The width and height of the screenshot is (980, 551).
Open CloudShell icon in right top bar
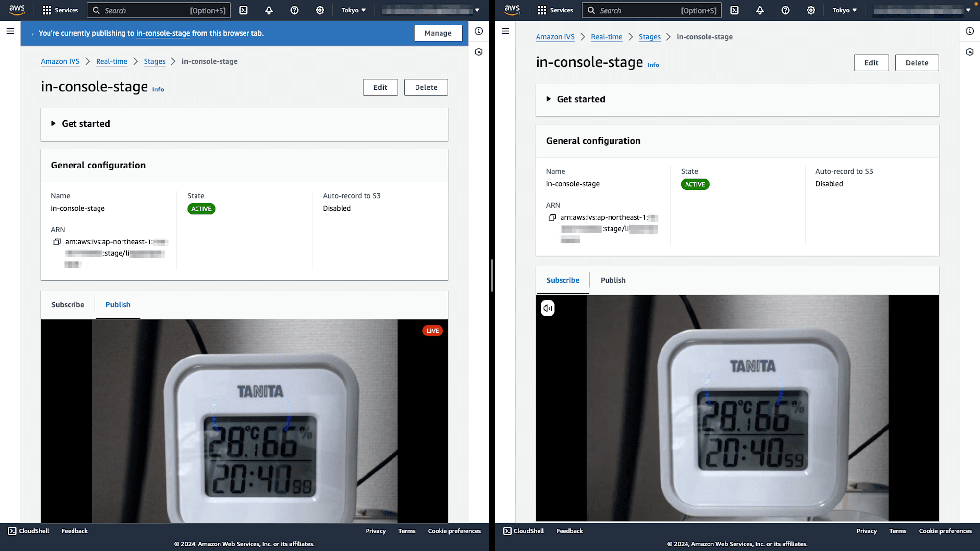[735, 10]
